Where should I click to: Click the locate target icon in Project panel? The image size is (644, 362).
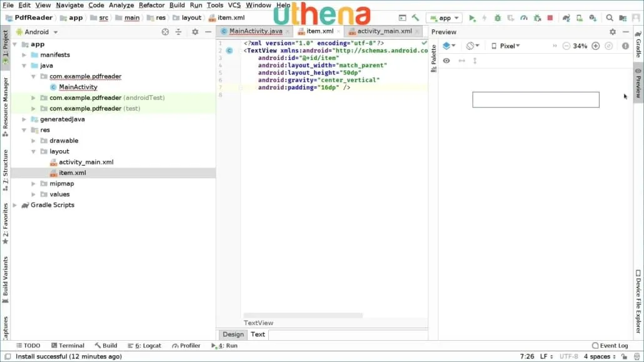click(165, 32)
